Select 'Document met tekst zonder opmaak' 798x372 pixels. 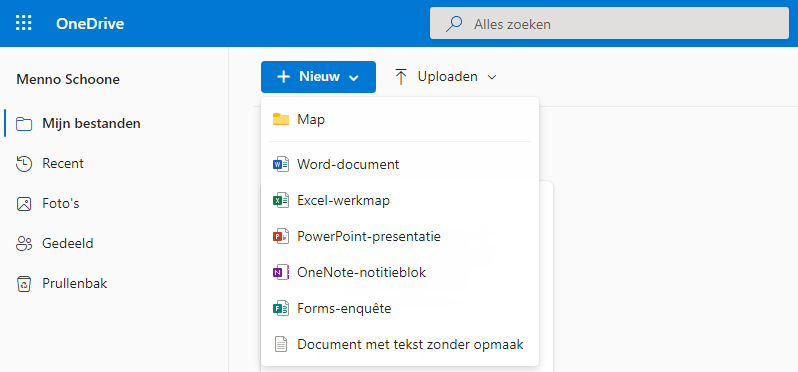pos(400,345)
